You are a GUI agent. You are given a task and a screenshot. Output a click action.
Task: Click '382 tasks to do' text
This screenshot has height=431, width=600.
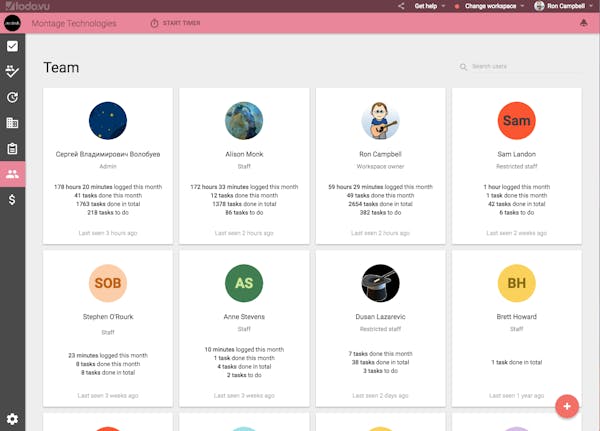(x=380, y=212)
